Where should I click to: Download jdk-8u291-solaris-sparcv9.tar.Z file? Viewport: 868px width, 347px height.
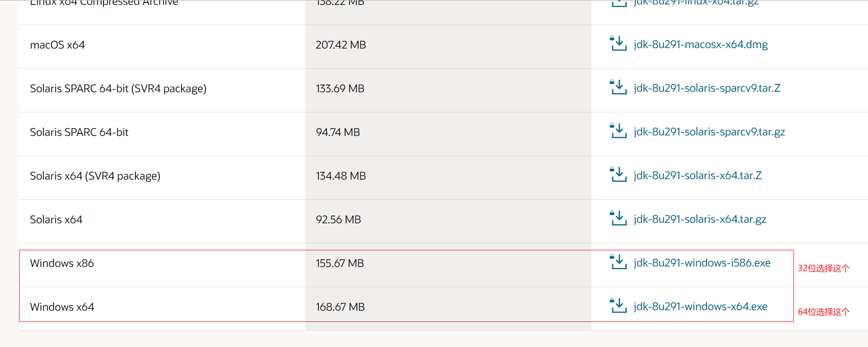pyautogui.click(x=707, y=88)
